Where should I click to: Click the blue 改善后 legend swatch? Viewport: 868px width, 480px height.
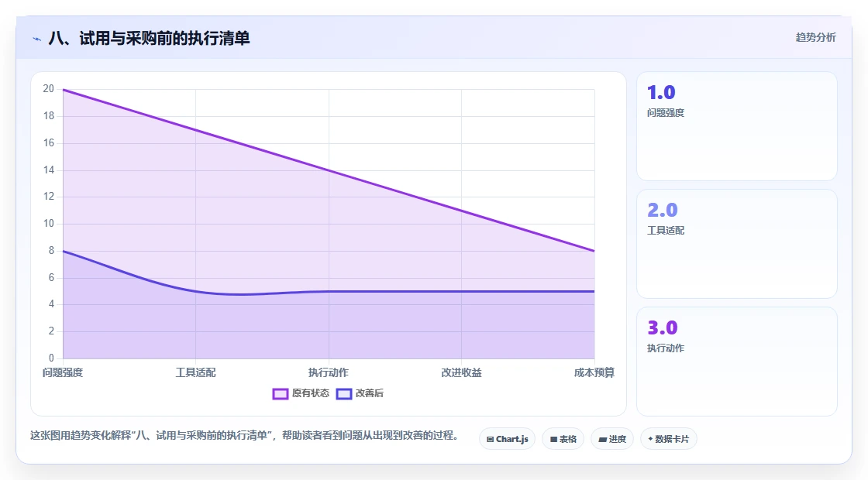[x=344, y=394]
